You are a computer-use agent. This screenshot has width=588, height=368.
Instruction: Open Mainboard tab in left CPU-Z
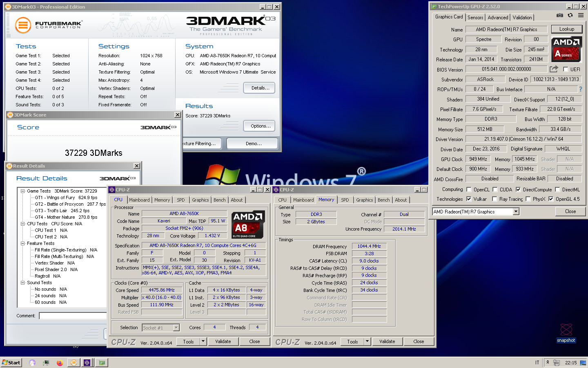[x=139, y=200]
